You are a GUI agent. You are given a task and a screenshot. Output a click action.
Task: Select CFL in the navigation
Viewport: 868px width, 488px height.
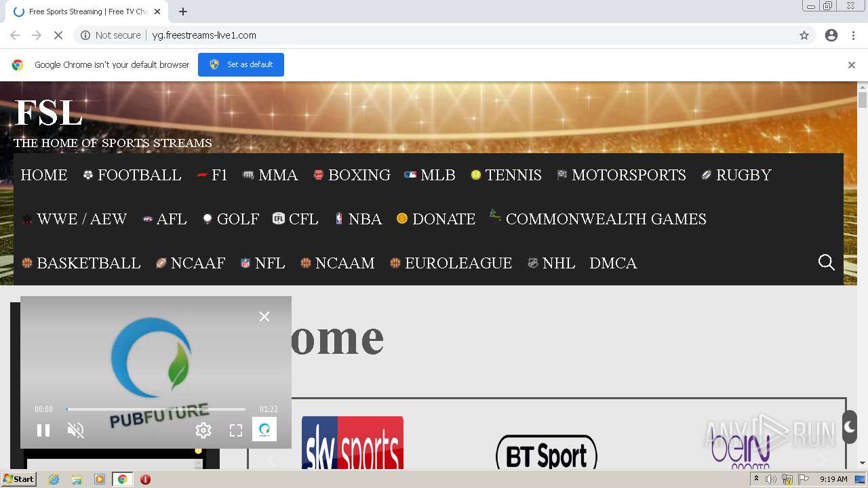pyautogui.click(x=296, y=219)
